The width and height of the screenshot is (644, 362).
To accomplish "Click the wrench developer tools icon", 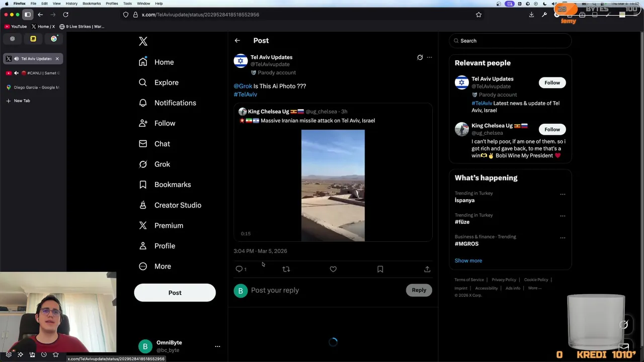I will coord(544,15).
